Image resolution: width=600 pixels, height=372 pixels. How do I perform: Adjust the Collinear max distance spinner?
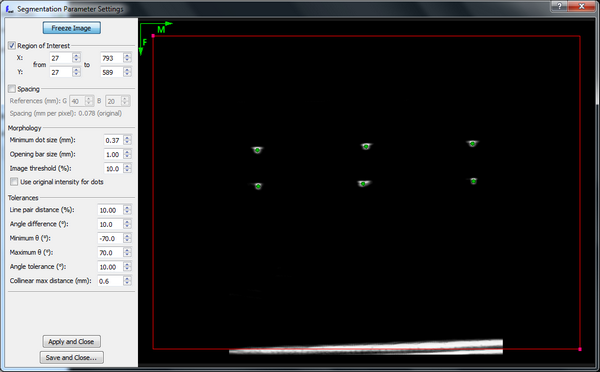tap(127, 281)
